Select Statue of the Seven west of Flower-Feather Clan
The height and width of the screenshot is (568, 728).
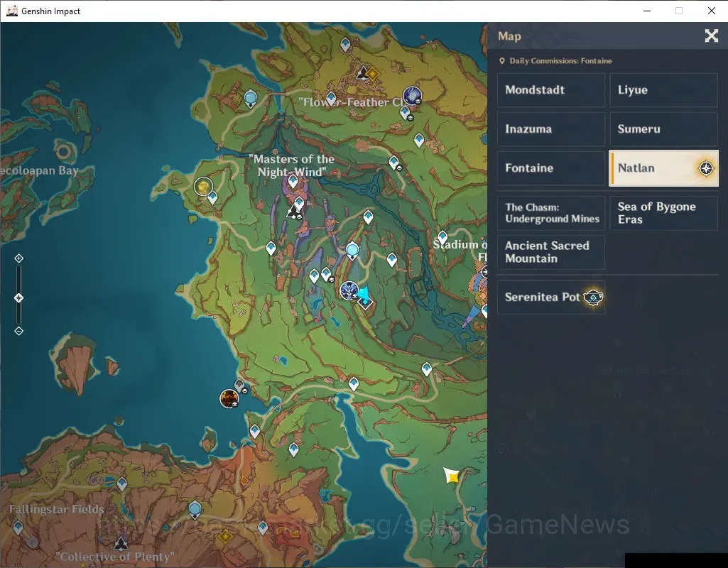(x=251, y=99)
